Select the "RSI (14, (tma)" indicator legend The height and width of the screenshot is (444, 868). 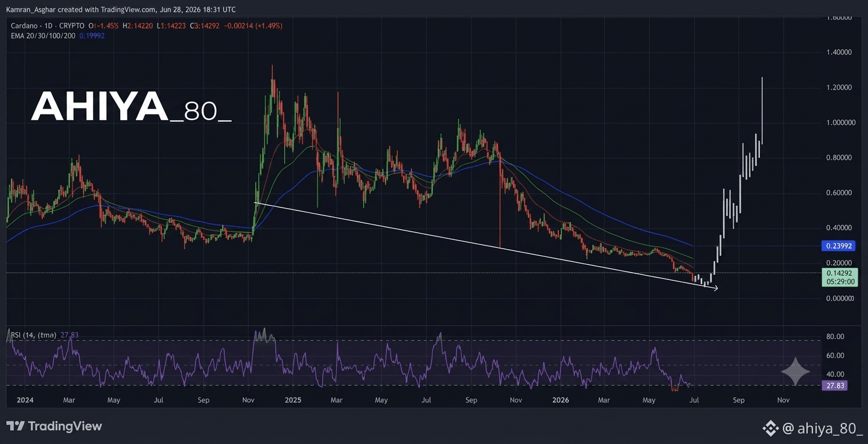(34, 335)
